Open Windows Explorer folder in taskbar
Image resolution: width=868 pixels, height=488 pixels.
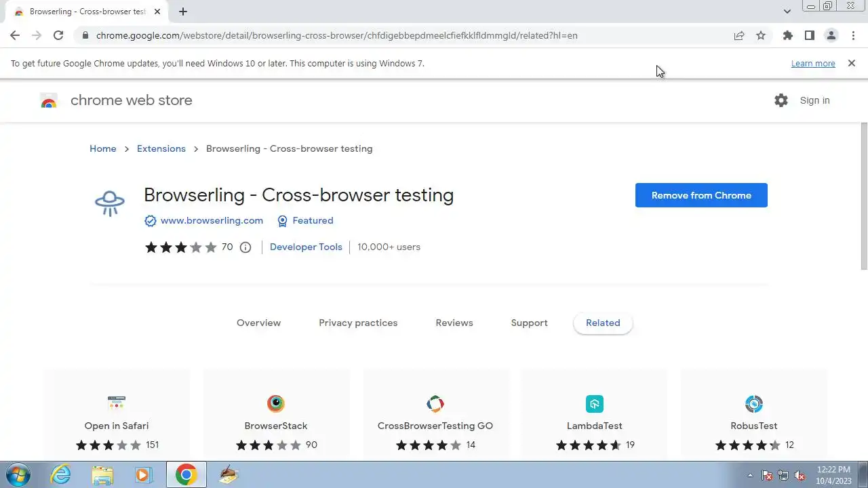pyautogui.click(x=102, y=474)
